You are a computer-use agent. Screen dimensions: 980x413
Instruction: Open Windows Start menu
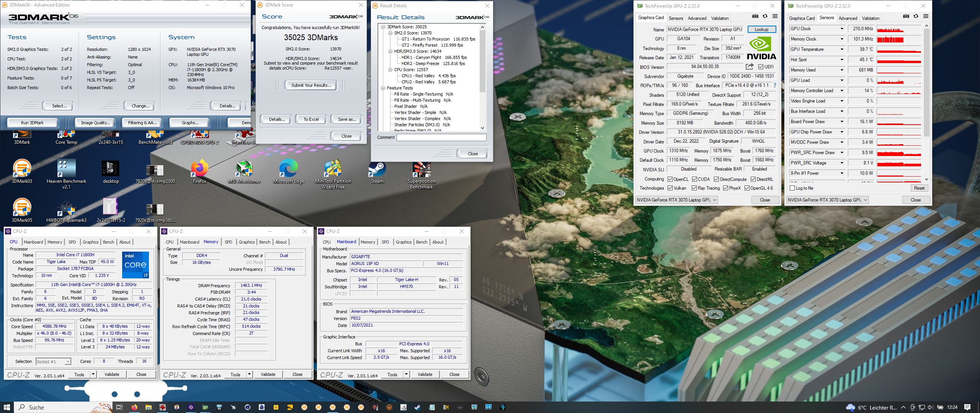7,407
